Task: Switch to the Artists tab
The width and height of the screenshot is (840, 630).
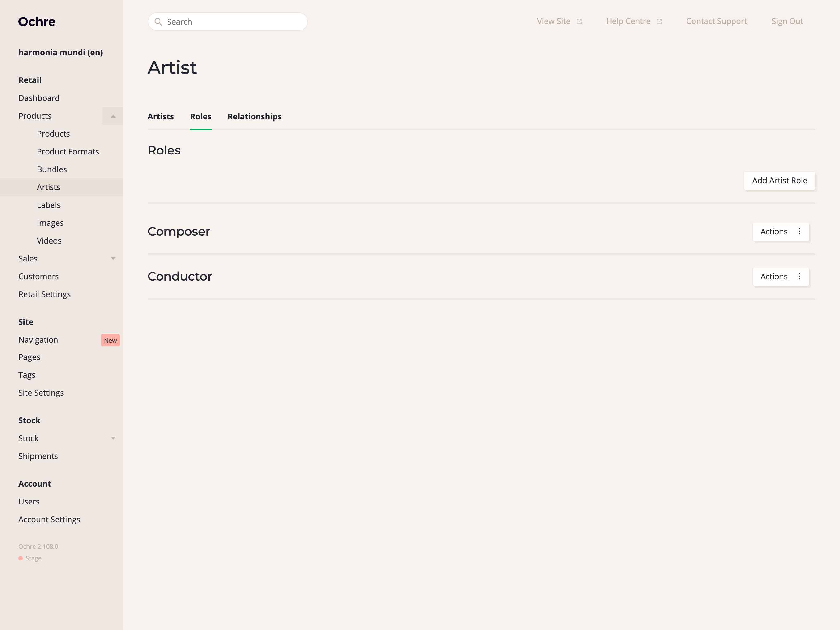Action: [160, 116]
